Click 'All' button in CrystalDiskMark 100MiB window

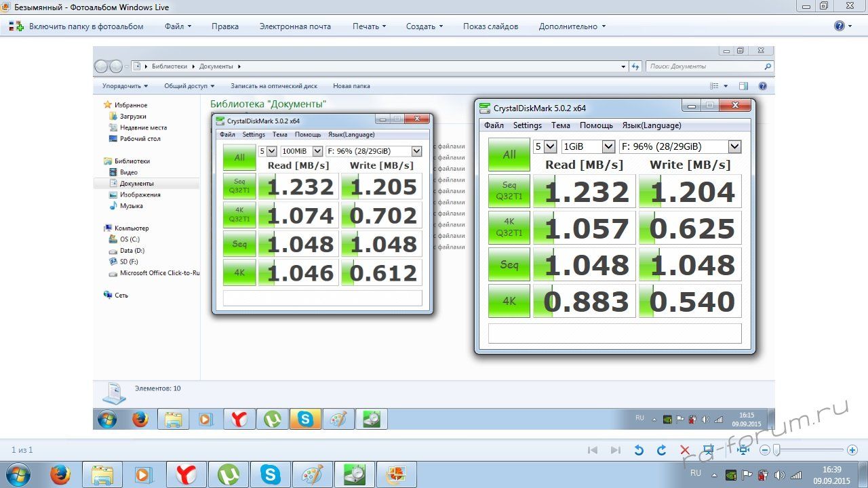tap(239, 157)
